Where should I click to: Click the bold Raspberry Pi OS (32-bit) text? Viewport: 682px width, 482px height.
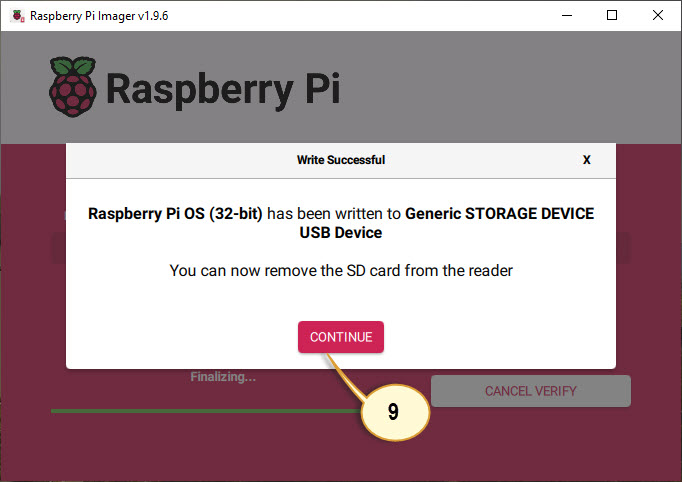point(175,214)
